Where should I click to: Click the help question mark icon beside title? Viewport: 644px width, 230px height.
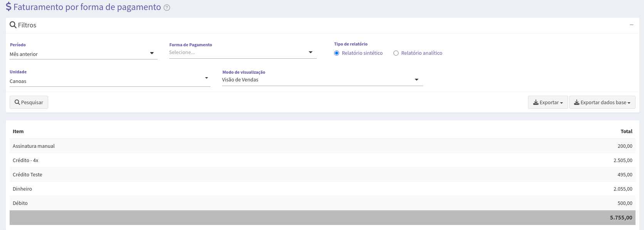click(167, 8)
